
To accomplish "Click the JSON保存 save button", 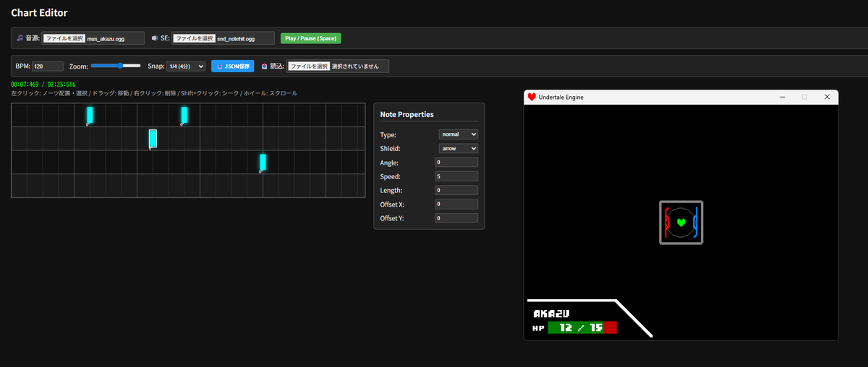I will click(x=233, y=66).
